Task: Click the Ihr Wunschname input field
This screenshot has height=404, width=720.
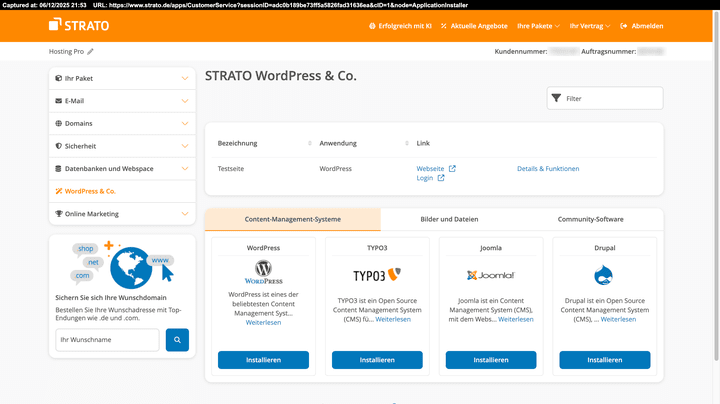Action: (107, 340)
